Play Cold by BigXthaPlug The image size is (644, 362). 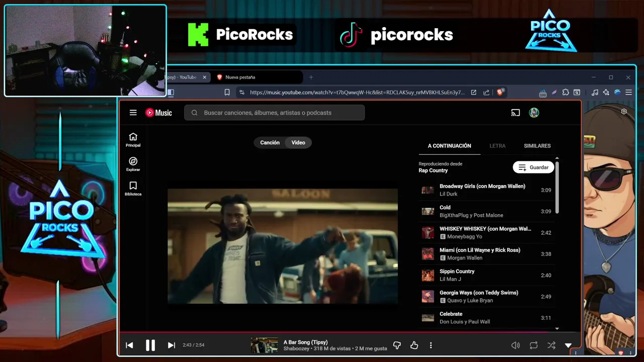point(487,211)
